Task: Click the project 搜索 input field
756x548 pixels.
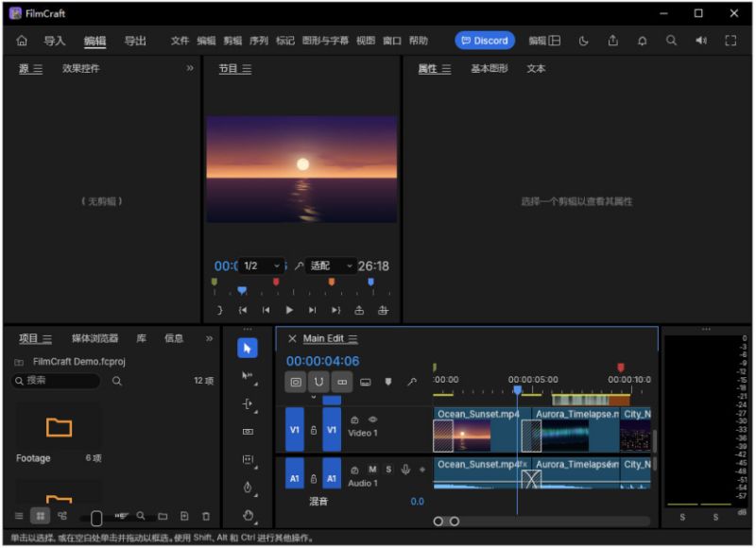Action: (56, 381)
